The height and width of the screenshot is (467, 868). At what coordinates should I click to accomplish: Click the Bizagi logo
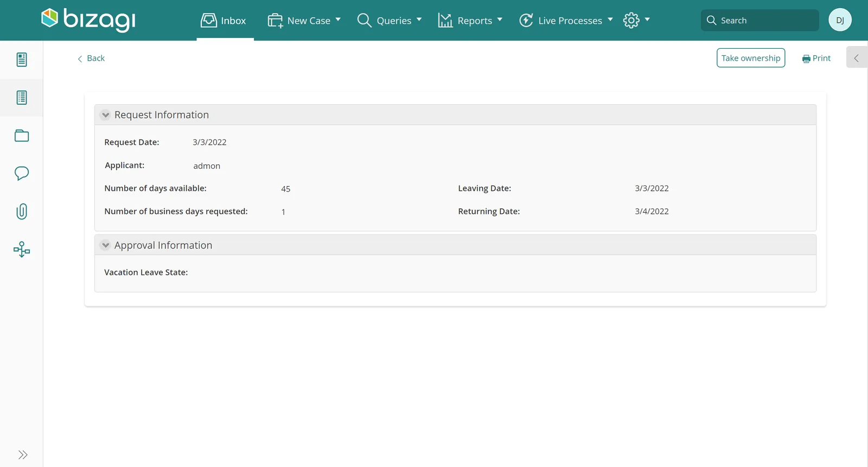point(88,20)
